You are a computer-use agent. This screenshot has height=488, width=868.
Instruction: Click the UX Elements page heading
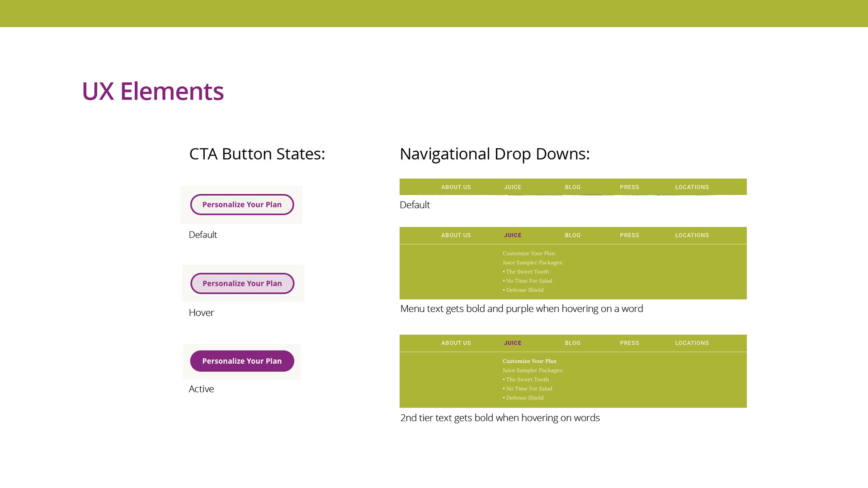152,91
